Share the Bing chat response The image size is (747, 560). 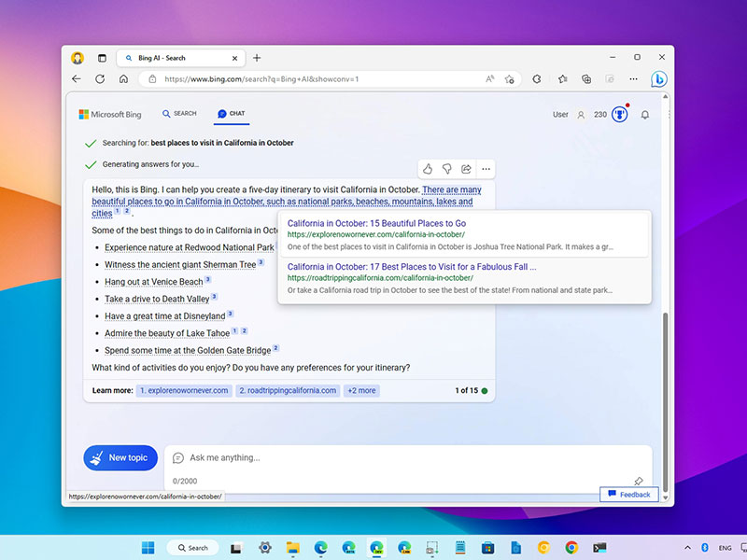click(x=466, y=169)
